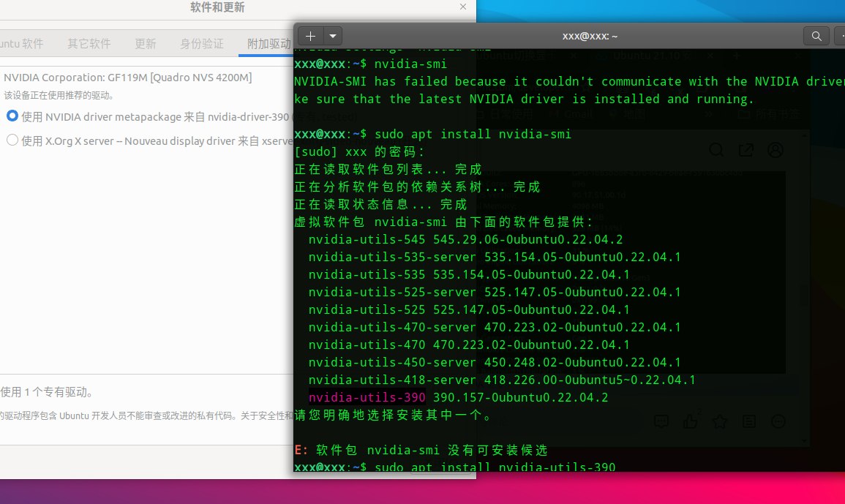Screen dimensions: 845x504
Task: Switch to the 其它软件 tab
Action: pyautogui.click(x=89, y=44)
